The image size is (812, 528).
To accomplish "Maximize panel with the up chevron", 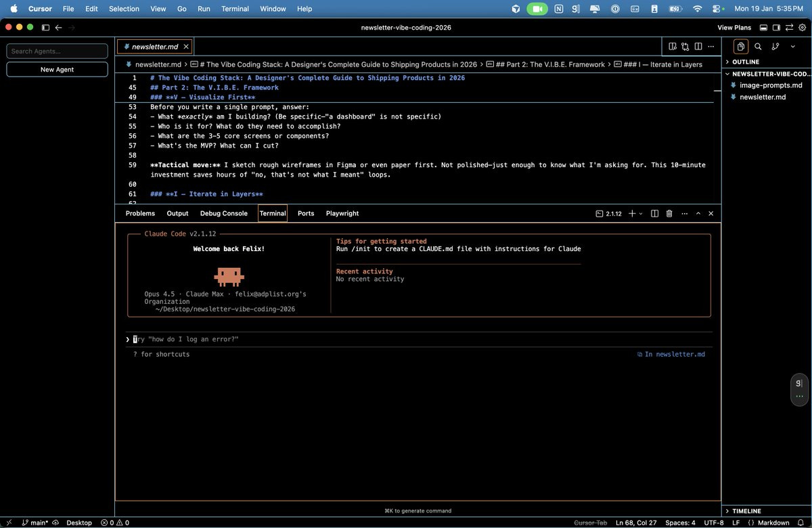I will pos(698,213).
